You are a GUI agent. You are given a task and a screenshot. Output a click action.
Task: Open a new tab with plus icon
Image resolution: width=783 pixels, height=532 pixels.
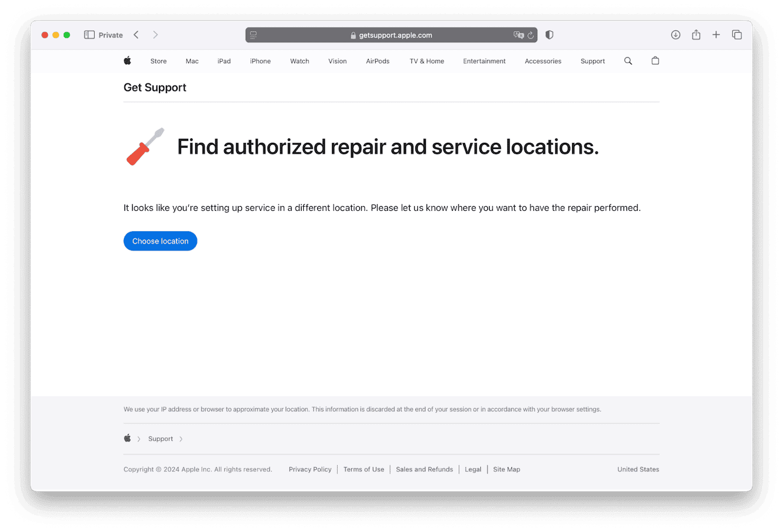pyautogui.click(x=716, y=34)
